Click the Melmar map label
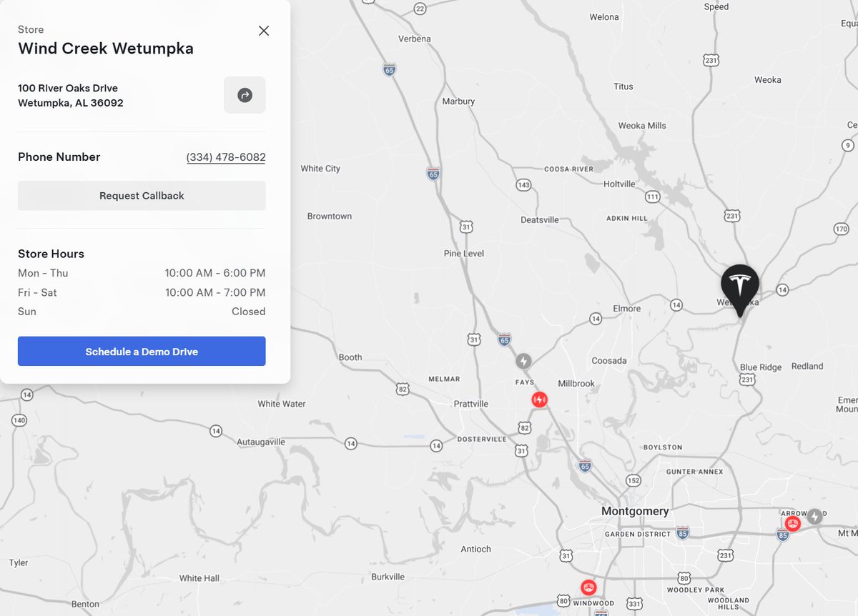The width and height of the screenshot is (858, 616). coord(444,379)
